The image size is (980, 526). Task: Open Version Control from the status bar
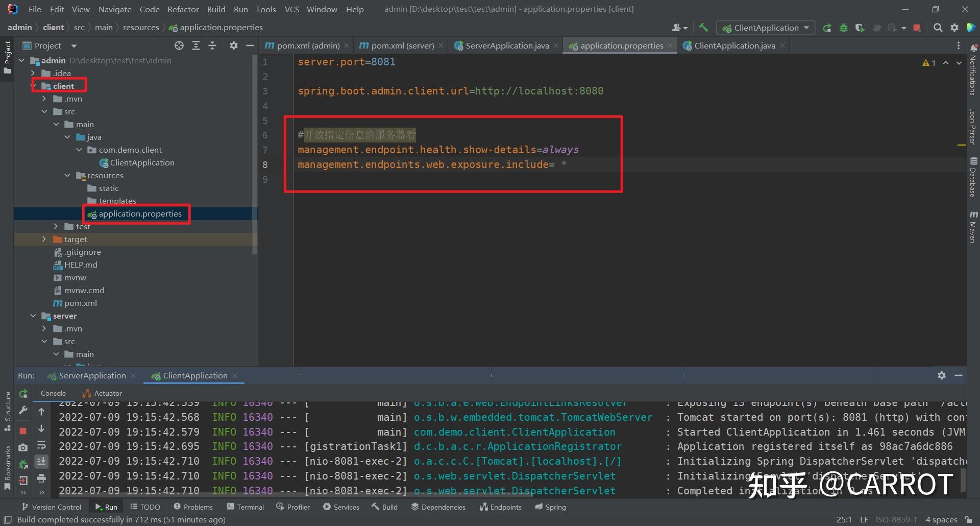point(51,507)
